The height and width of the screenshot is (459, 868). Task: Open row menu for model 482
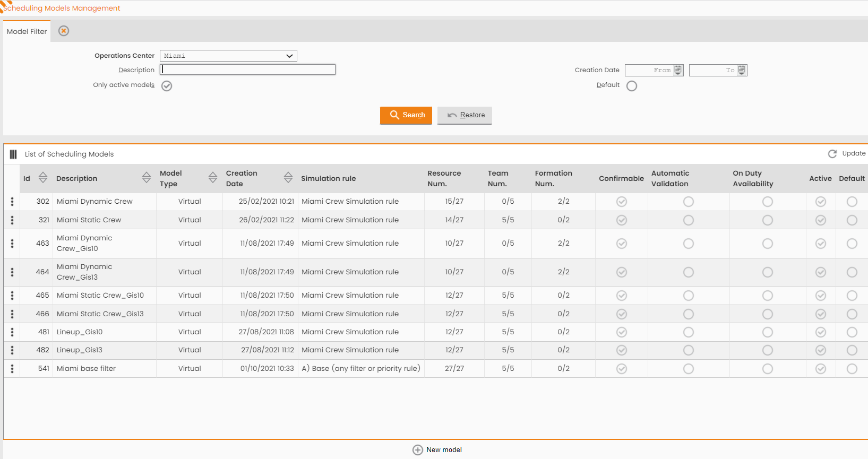12,350
